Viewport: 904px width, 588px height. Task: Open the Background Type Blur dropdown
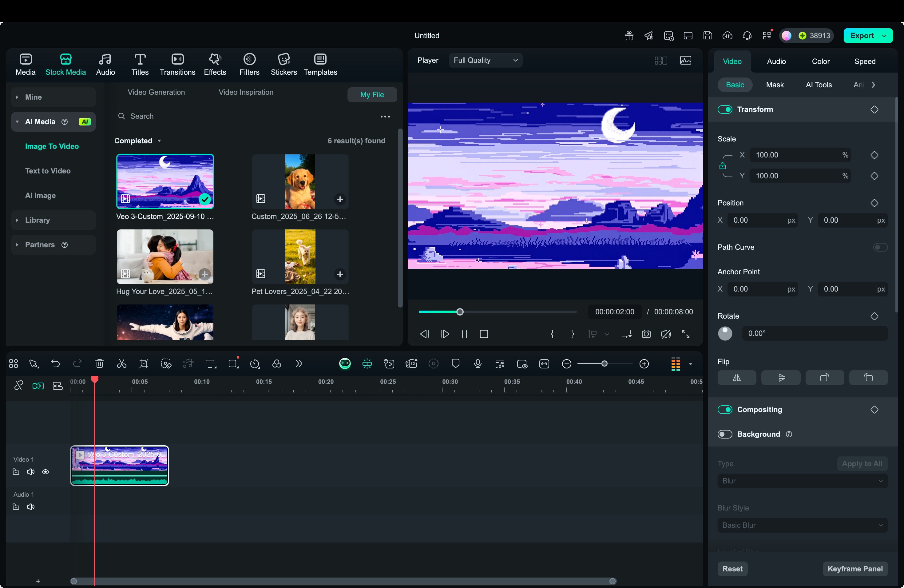[803, 481]
